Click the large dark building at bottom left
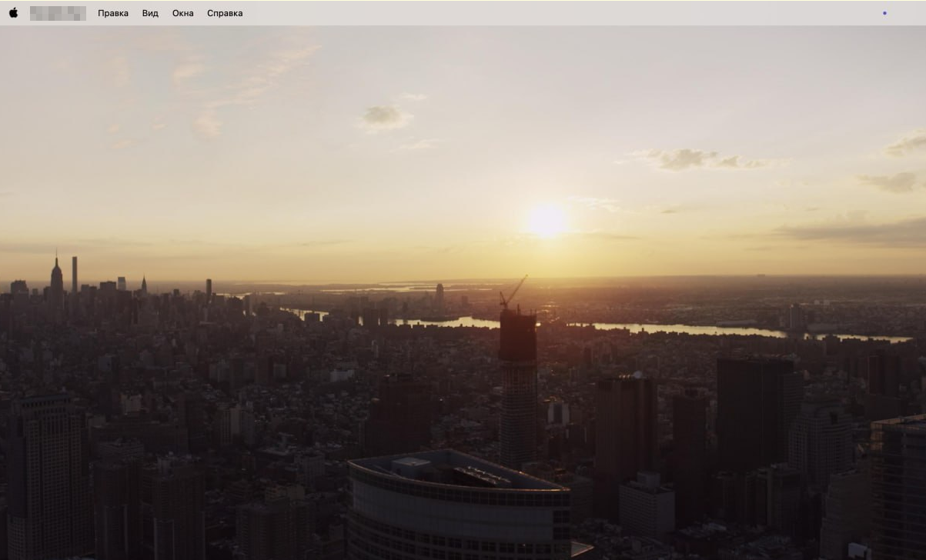Screen dimensions: 926x560 [x=46, y=477]
